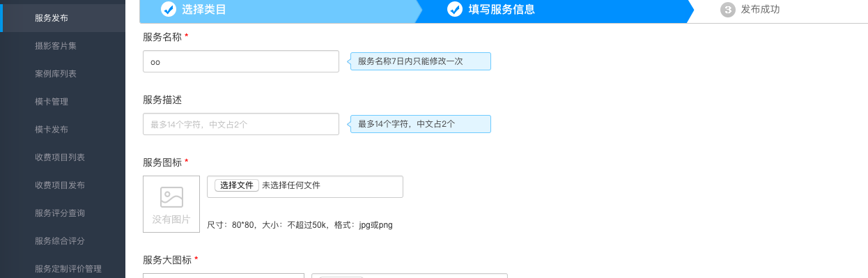Click the checkmark icon beside 选择类目
The width and height of the screenshot is (868, 278).
[x=168, y=9]
